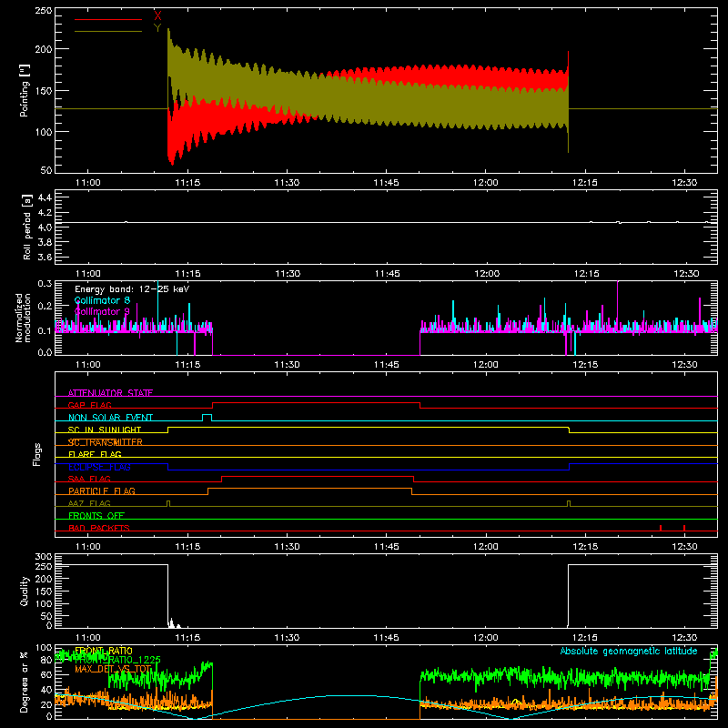Click the 50 tick on the Pointing axis
The width and height of the screenshot is (728, 728).
pos(46,170)
